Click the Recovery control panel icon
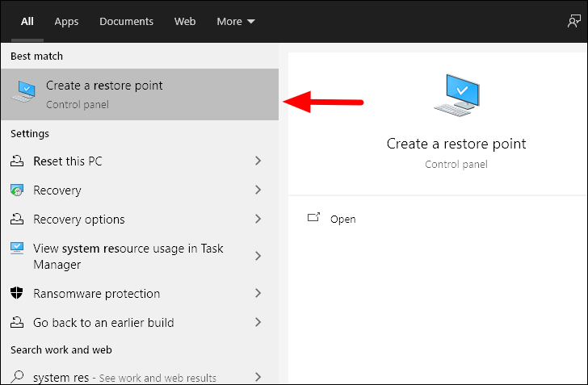The height and width of the screenshot is (385, 588). coord(17,190)
